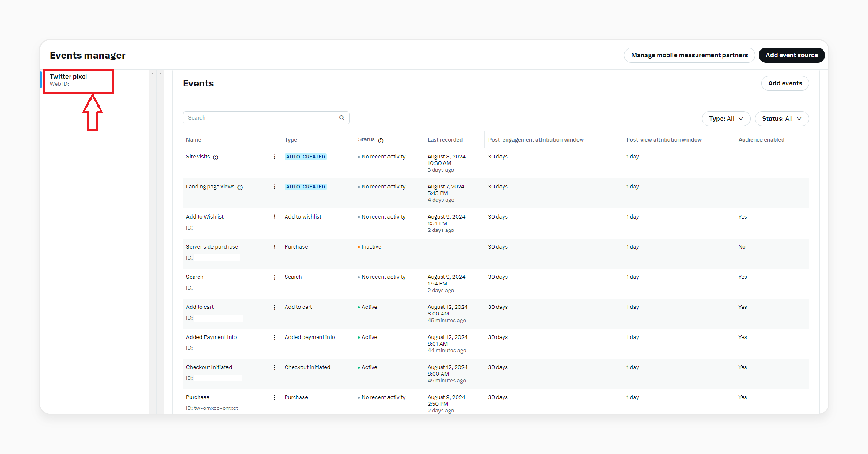Click No recent activity status in Purchase row
The width and height of the screenshot is (868, 454).
382,397
